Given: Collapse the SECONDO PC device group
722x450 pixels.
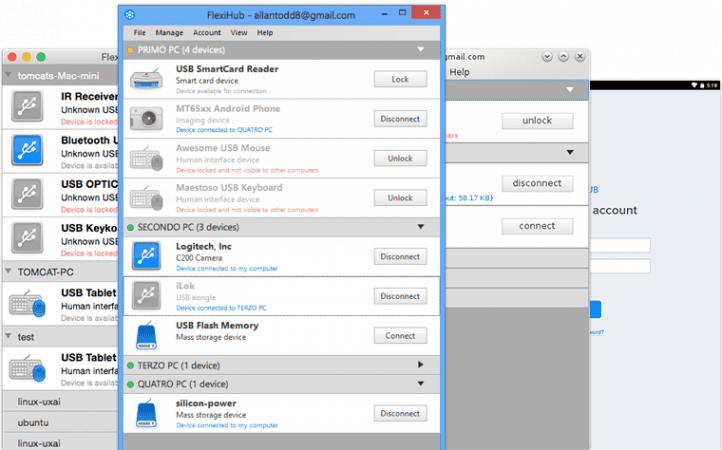Looking at the screenshot, I should pos(420,227).
